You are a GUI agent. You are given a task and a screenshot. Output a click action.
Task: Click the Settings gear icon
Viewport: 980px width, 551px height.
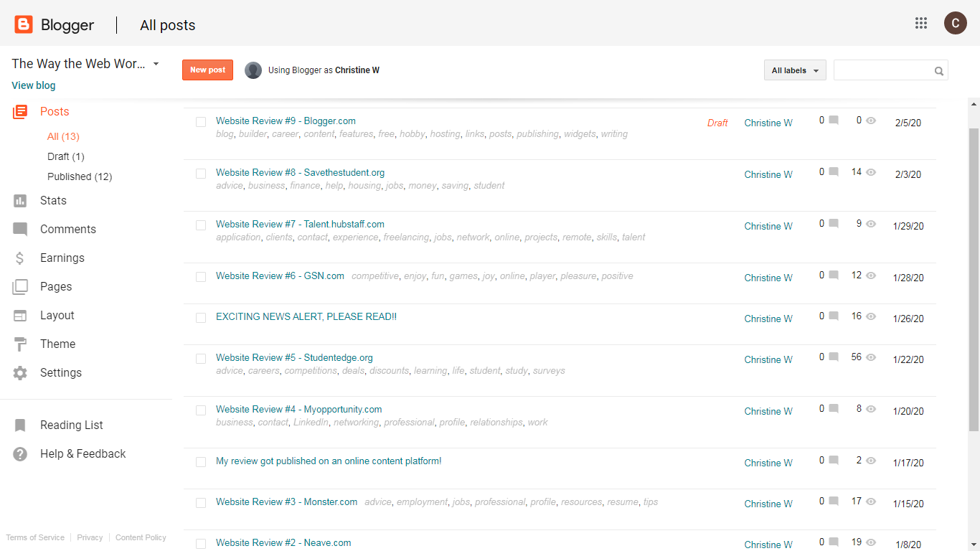tap(20, 373)
